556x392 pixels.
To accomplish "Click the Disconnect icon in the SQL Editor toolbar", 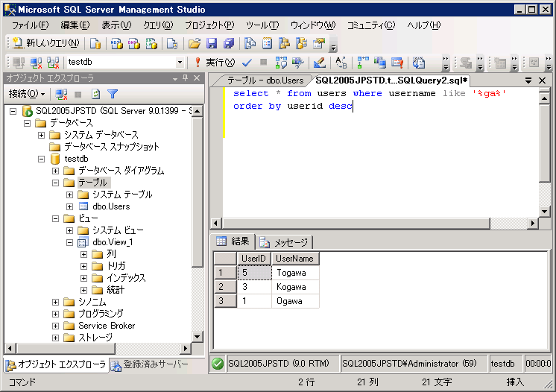I will (x=36, y=63).
